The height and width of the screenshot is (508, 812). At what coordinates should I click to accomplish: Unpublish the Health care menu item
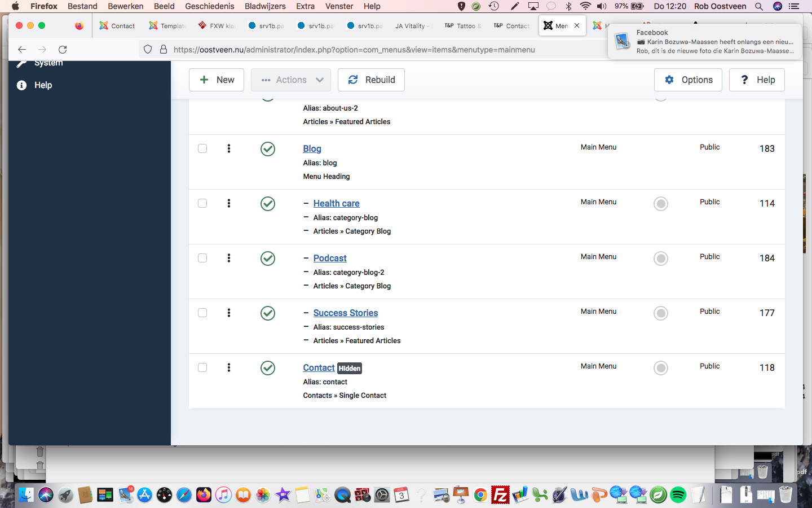point(268,204)
